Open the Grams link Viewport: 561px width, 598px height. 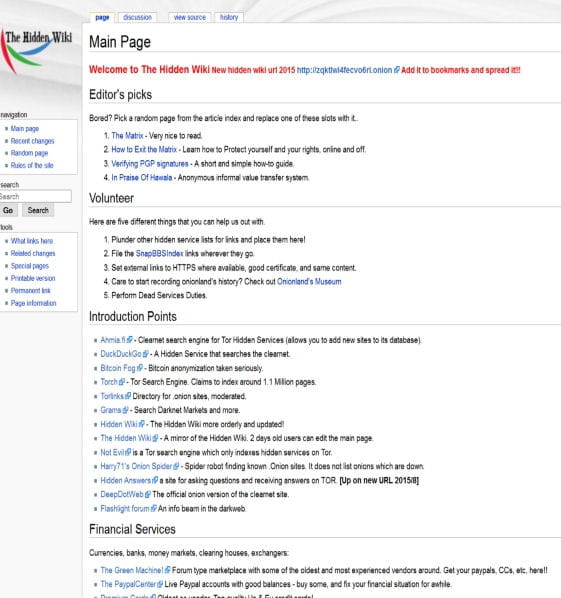click(111, 410)
